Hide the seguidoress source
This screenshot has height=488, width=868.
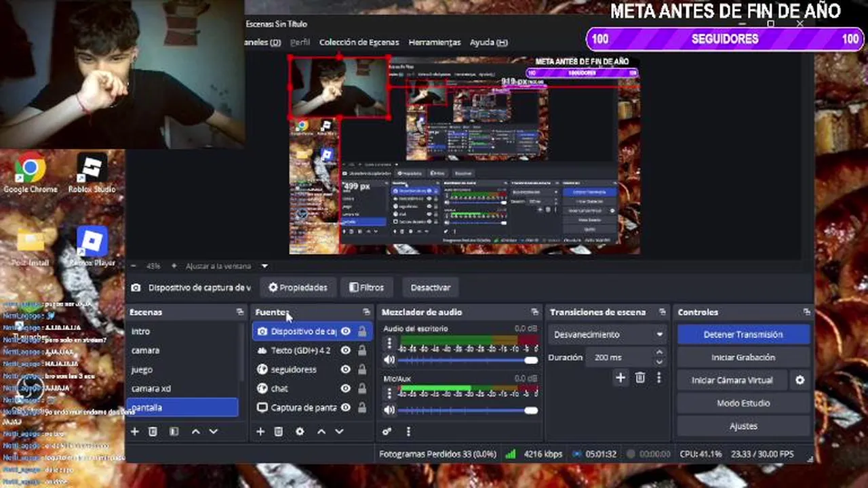pyautogui.click(x=346, y=369)
